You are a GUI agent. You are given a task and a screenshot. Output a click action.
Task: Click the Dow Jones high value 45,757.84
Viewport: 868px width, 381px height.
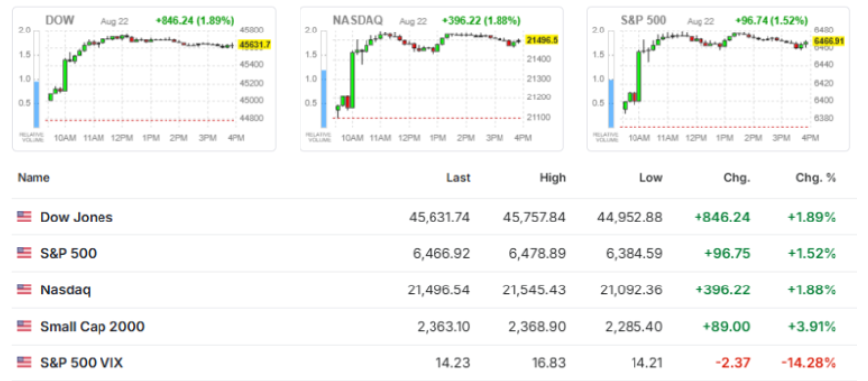point(533,217)
